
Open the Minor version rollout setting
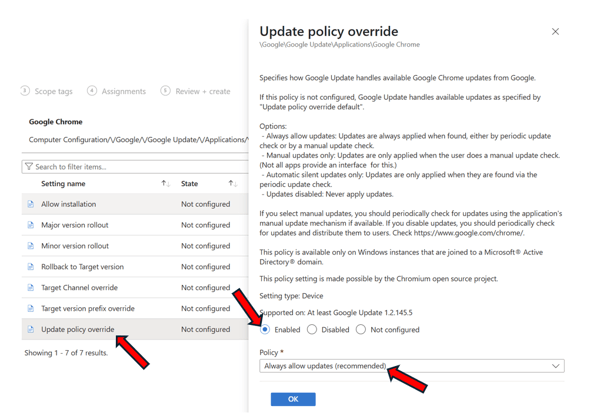click(x=75, y=246)
